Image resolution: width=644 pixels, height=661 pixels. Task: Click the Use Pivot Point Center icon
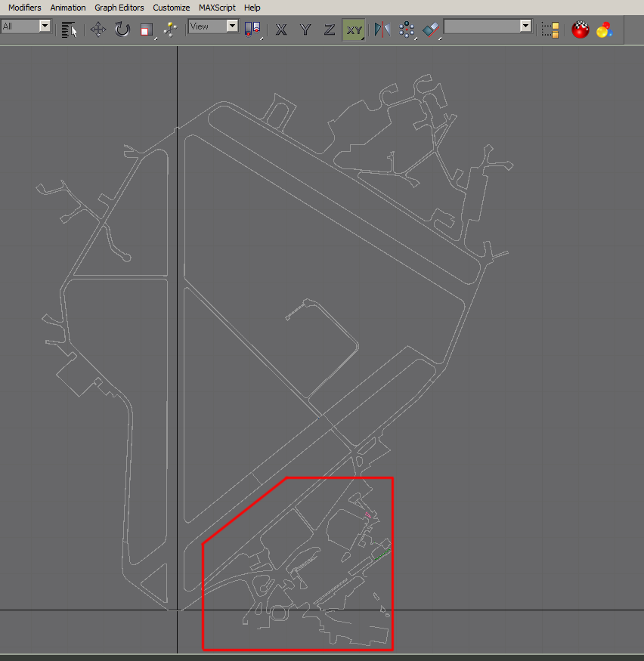tap(253, 29)
